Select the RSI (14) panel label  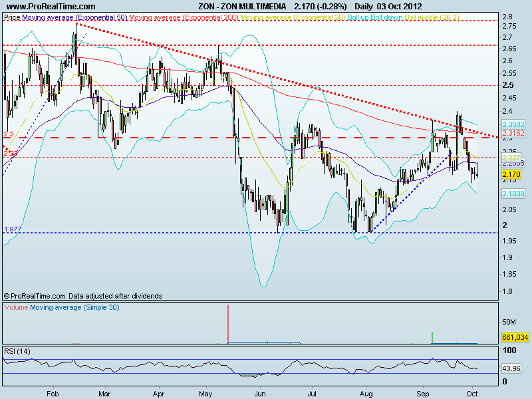[17, 351]
